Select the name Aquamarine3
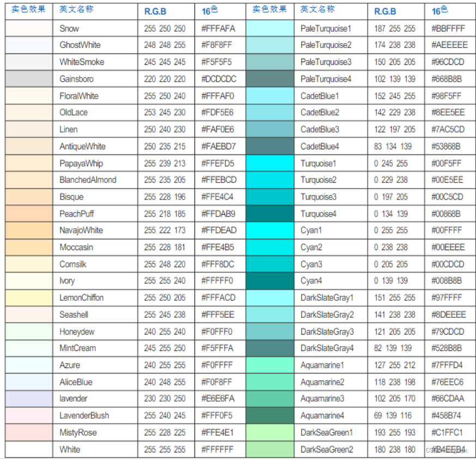This screenshot has height=459, width=476. (322, 398)
